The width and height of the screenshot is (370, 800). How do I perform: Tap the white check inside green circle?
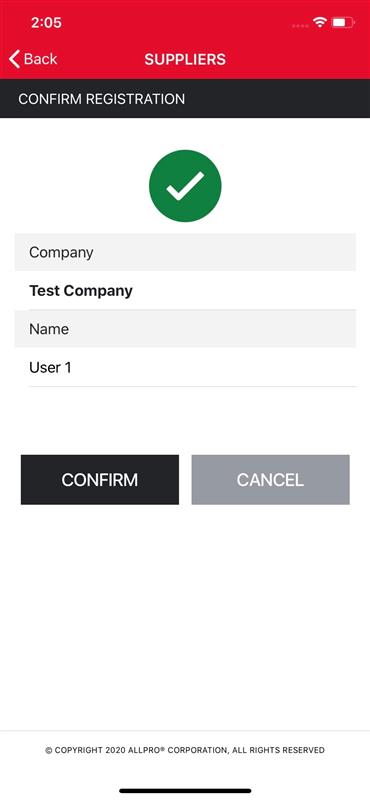coord(185,186)
